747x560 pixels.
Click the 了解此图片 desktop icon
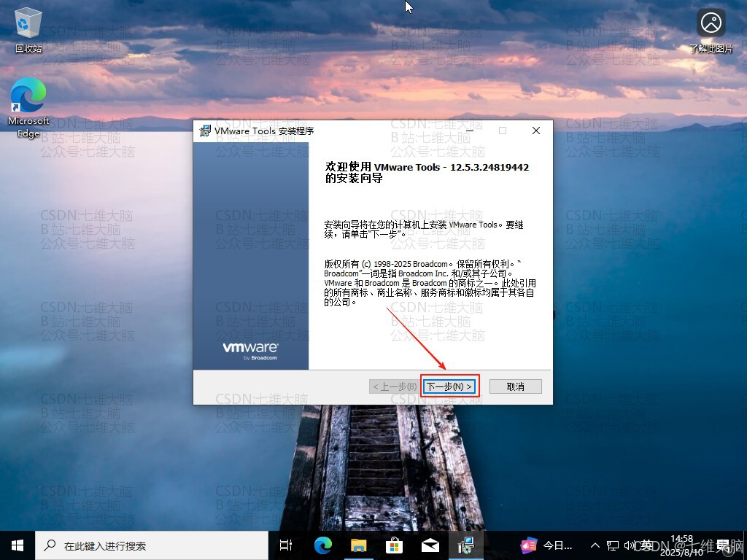[711, 30]
